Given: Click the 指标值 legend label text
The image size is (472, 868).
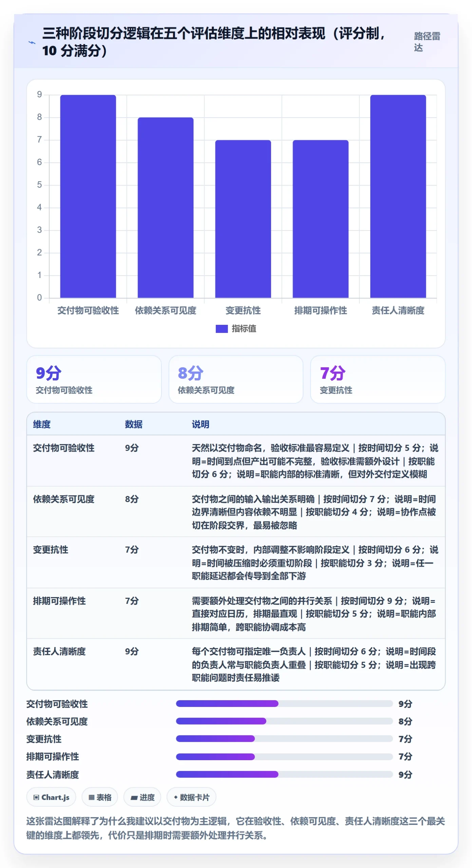Looking at the screenshot, I should tap(244, 329).
